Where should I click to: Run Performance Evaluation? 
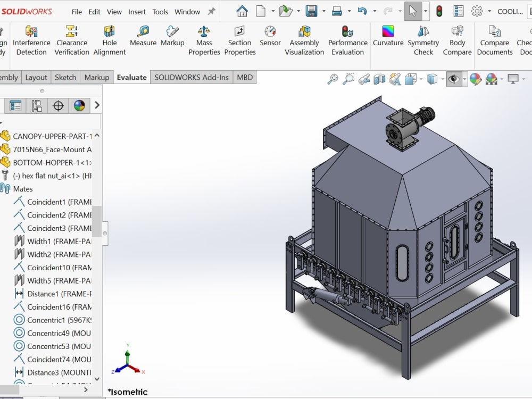(348, 40)
